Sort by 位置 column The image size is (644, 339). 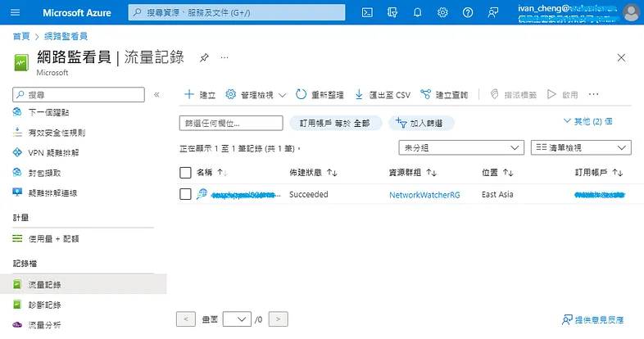pos(498,173)
